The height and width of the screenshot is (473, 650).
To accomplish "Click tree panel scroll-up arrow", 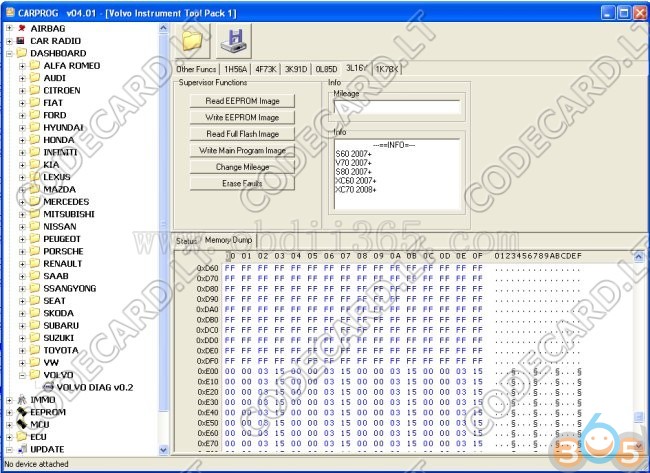I will (163, 28).
